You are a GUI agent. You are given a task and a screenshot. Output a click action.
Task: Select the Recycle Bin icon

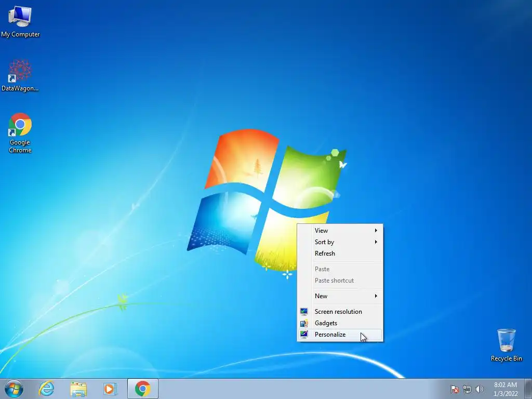(x=506, y=345)
